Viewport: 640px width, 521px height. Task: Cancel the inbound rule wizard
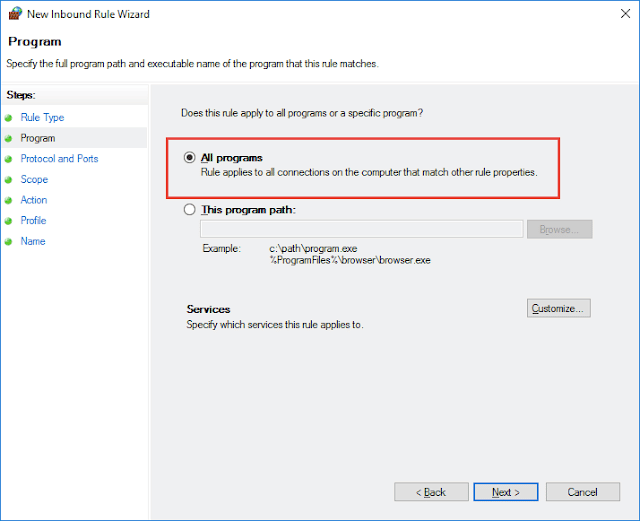tap(582, 492)
